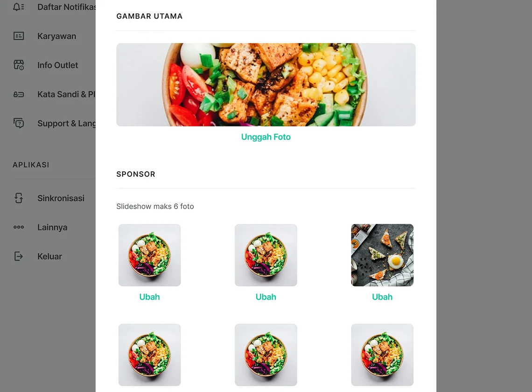Click the Karyawan ID card icon
Viewport: 532px width, 392px height.
point(18,36)
